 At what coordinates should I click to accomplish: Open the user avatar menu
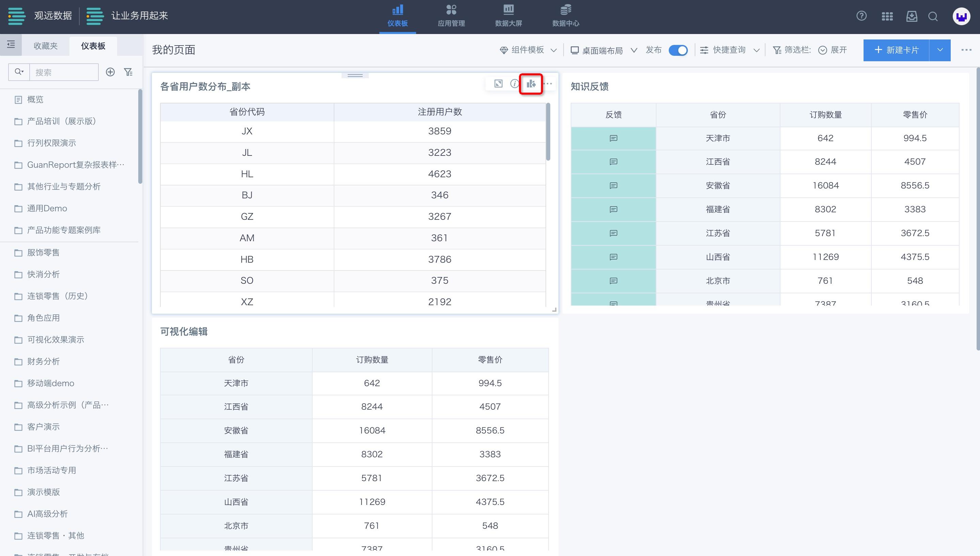[961, 16]
